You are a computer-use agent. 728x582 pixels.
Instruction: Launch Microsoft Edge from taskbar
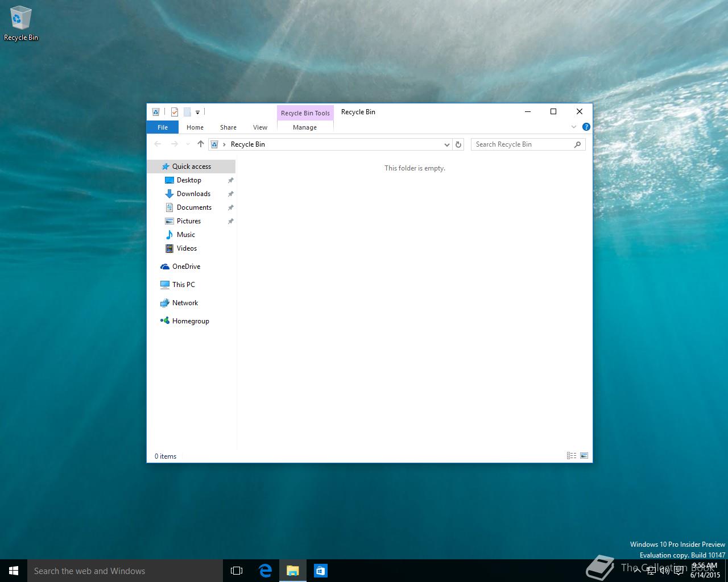point(265,571)
